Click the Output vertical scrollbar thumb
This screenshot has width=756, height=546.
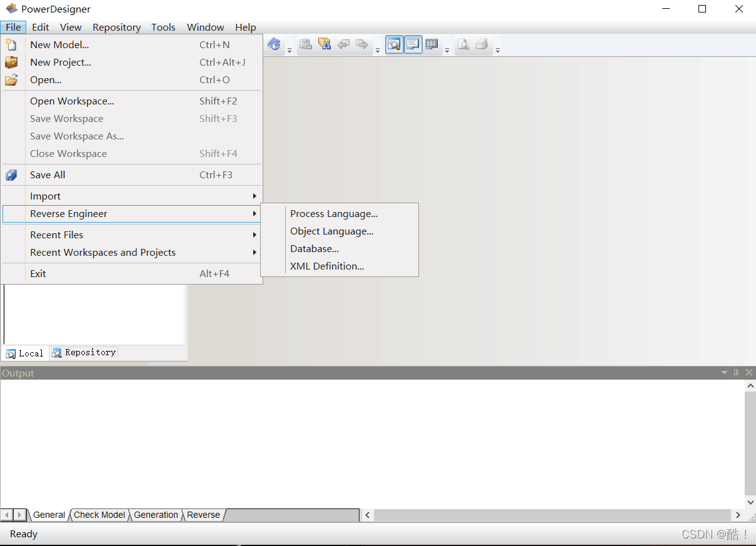coord(750,444)
